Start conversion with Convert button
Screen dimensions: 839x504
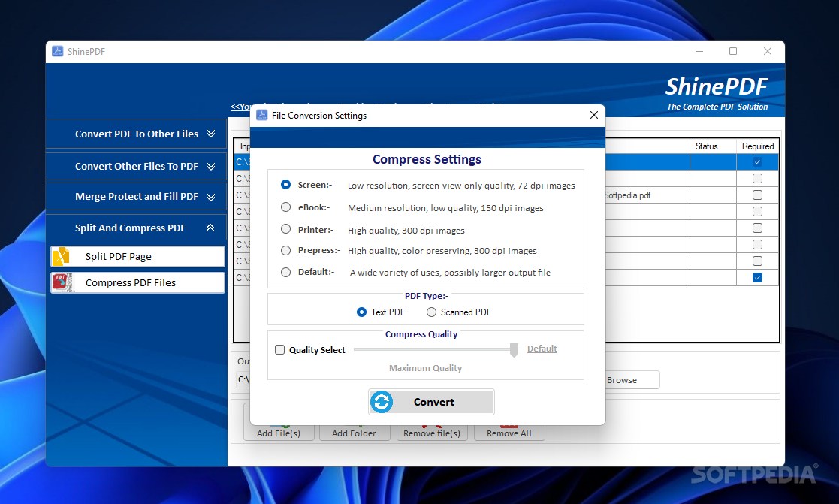(x=431, y=402)
